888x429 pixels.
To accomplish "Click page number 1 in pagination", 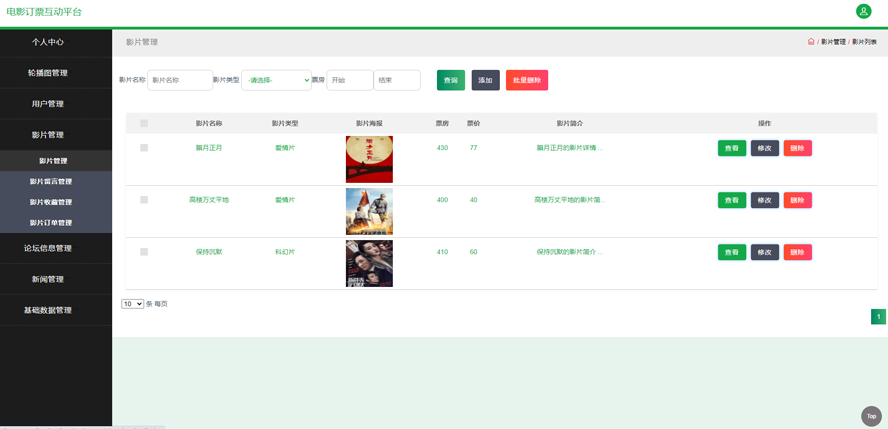I will (x=878, y=317).
